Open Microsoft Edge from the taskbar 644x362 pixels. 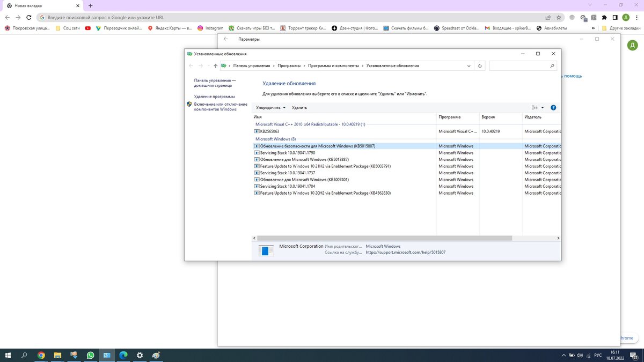(x=123, y=355)
